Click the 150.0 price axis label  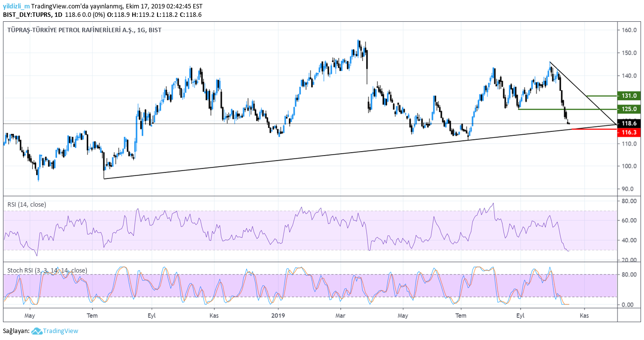[x=630, y=53]
